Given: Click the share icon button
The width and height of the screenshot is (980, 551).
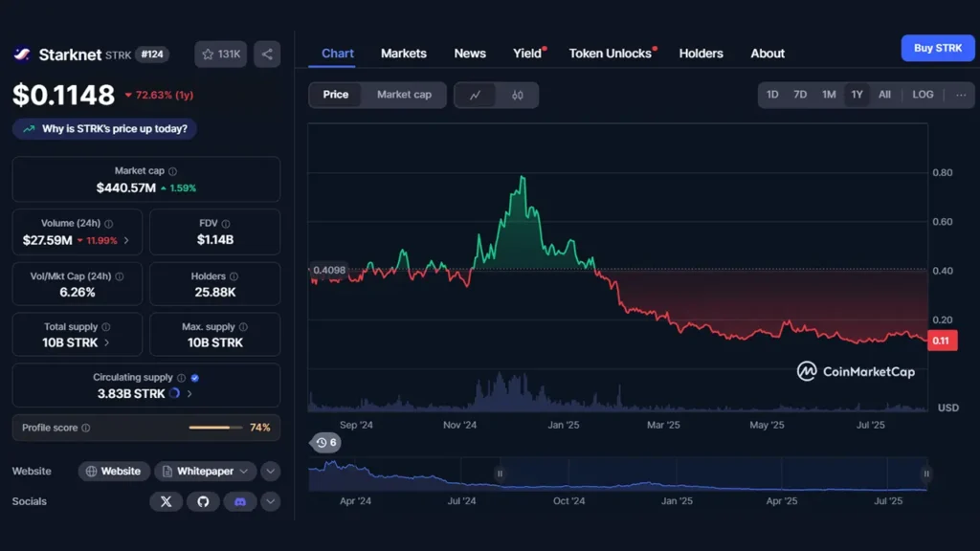Looking at the screenshot, I should 267,55.
